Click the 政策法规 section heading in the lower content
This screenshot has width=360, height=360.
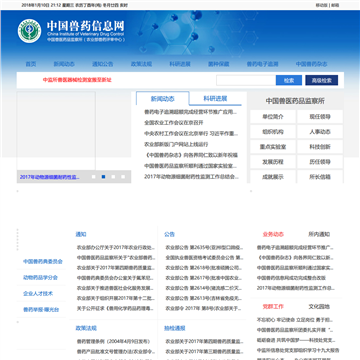[x=86, y=328]
